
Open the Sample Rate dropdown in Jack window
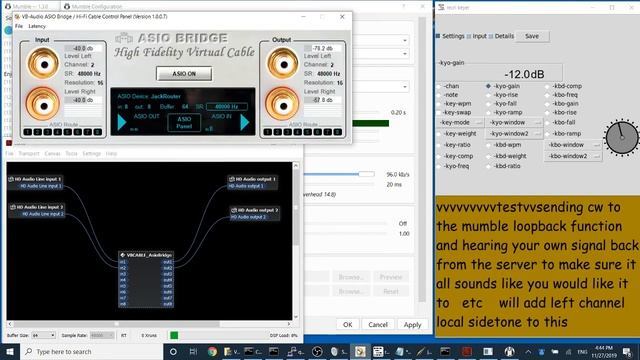coord(102,335)
